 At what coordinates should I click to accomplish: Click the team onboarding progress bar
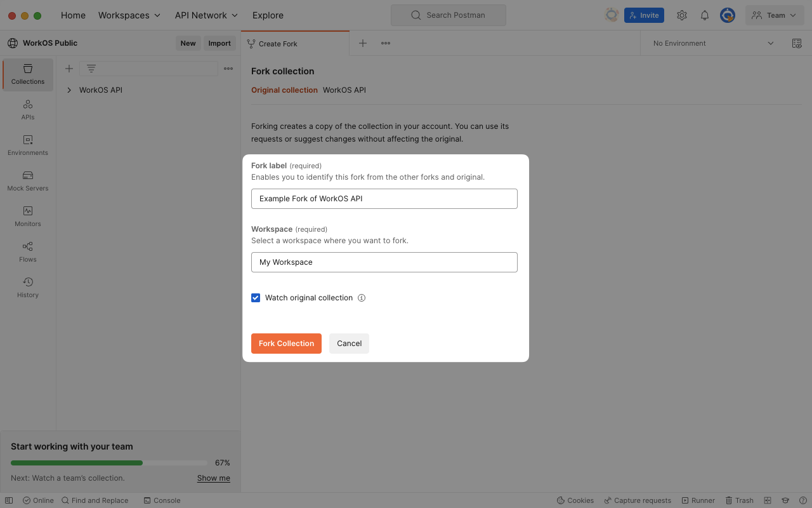point(108,463)
